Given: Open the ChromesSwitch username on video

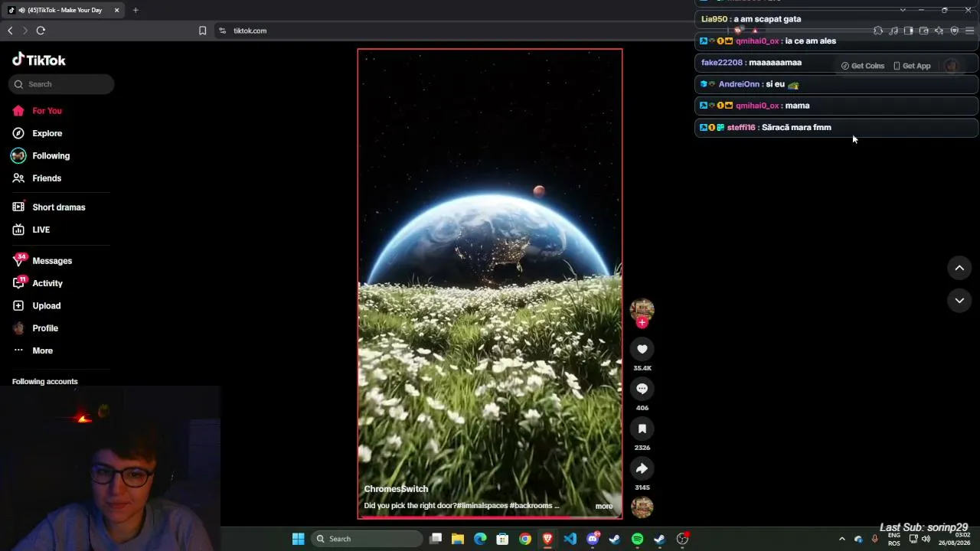Looking at the screenshot, I should click(396, 489).
